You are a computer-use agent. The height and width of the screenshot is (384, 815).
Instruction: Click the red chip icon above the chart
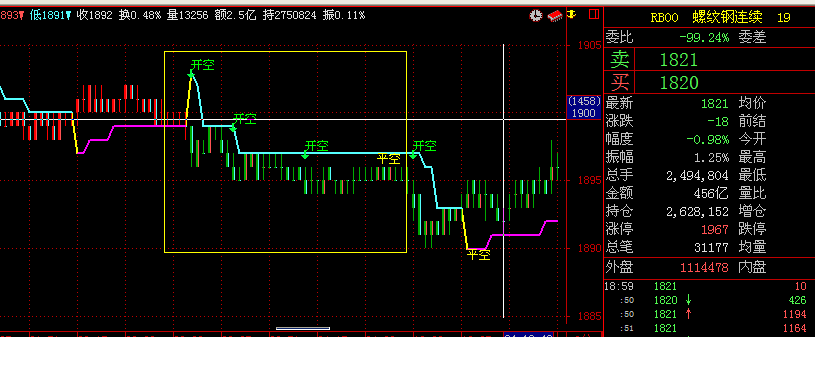pos(554,16)
